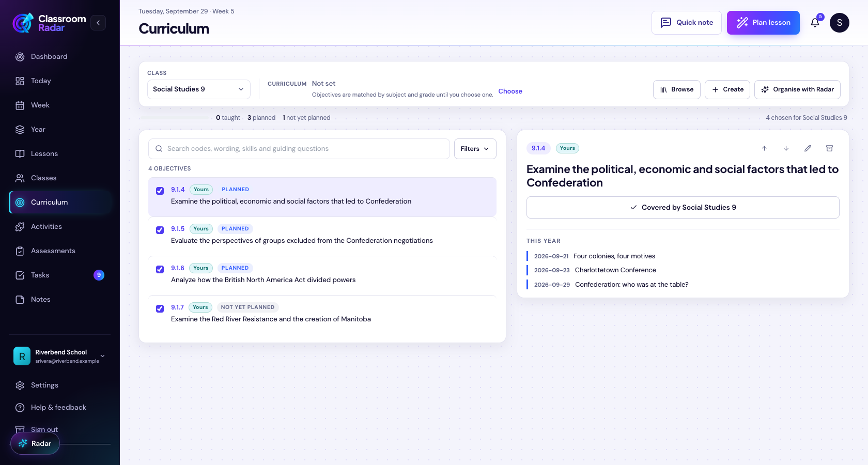Go to Dashboard in the sidebar
Image resolution: width=868 pixels, height=465 pixels.
tap(60, 57)
